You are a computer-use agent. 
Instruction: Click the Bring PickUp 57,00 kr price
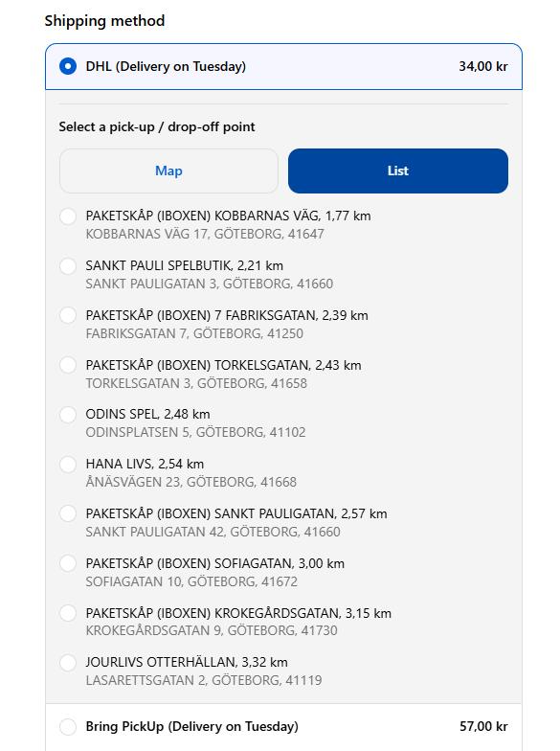click(x=483, y=726)
